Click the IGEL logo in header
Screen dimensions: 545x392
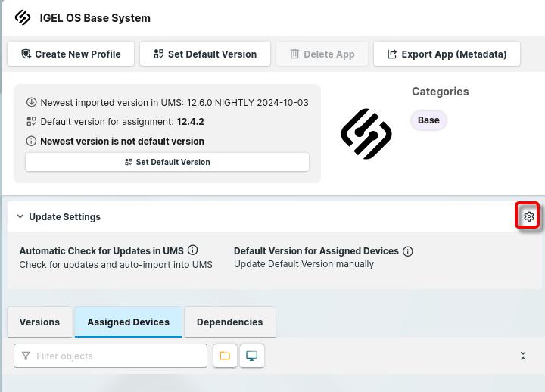23,17
